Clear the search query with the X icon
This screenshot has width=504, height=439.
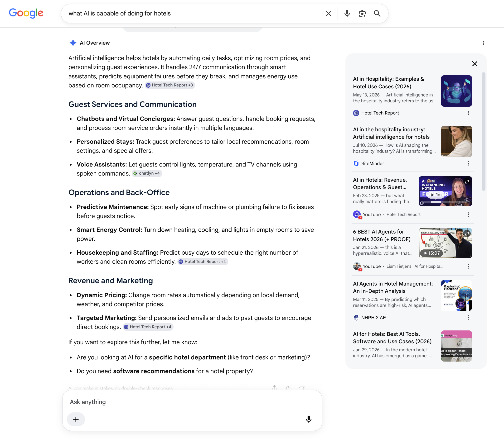click(x=329, y=14)
